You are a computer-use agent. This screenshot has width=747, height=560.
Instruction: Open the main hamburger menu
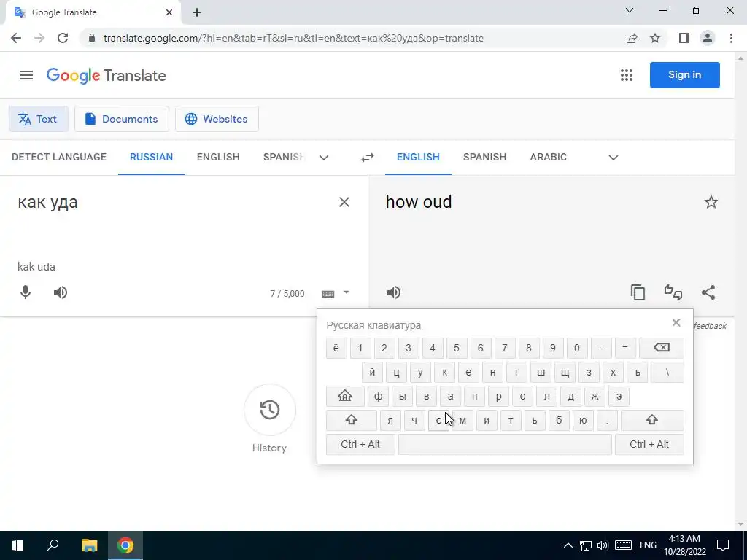(26, 75)
